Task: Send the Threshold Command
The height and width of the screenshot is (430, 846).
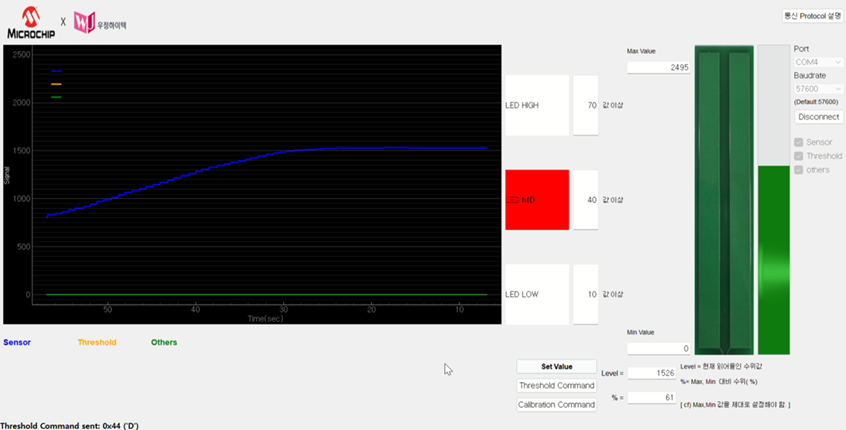Action: [x=556, y=385]
